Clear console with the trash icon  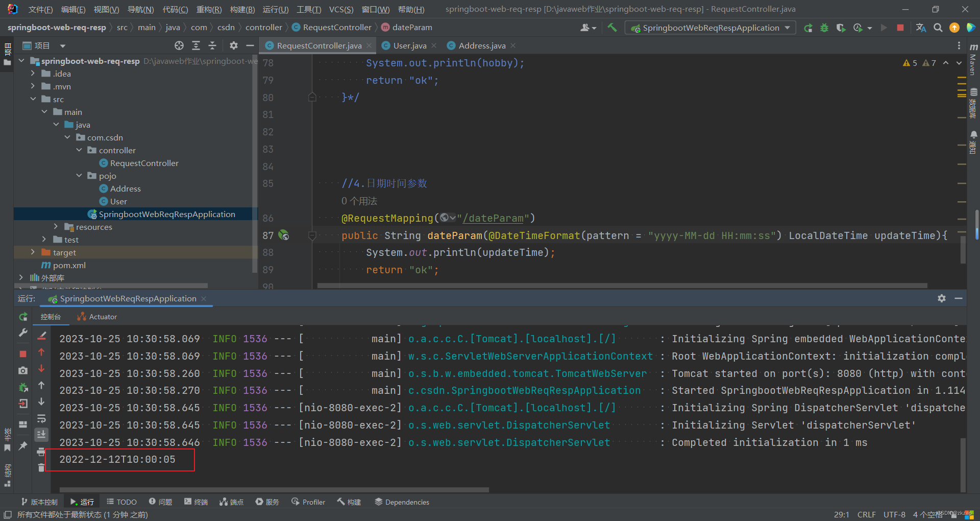point(41,467)
